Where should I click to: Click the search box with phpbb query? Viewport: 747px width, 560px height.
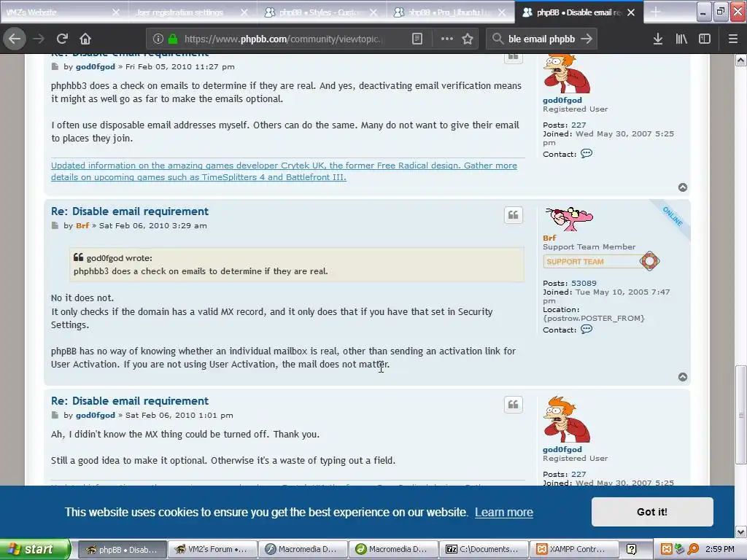pos(542,39)
